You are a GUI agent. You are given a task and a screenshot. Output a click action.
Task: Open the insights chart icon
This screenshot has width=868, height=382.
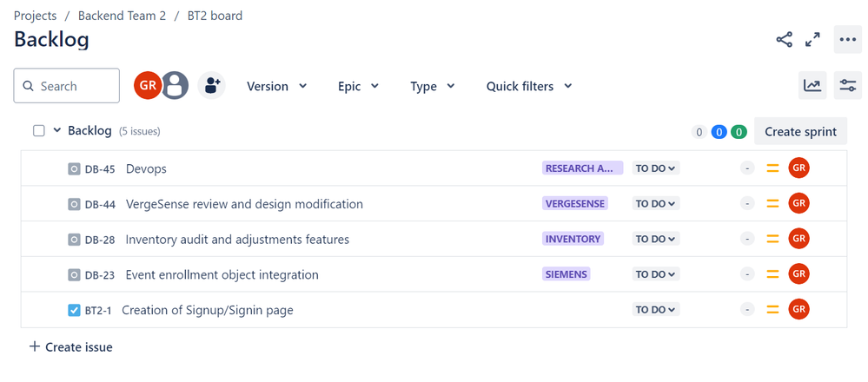(x=812, y=85)
